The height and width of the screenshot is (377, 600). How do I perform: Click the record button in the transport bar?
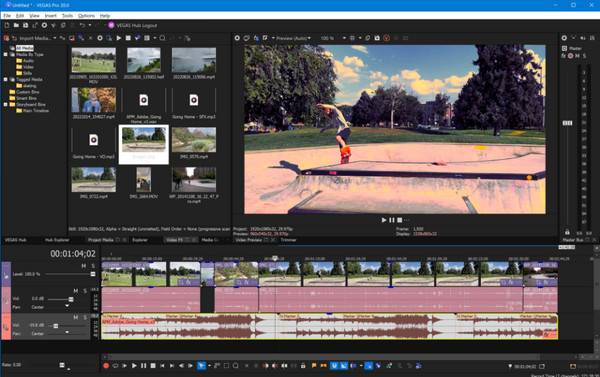[106, 366]
